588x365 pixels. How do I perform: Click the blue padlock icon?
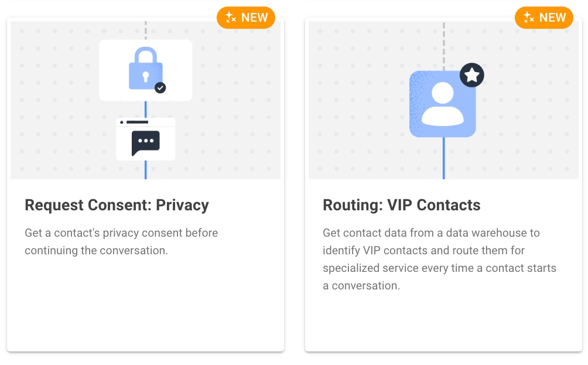point(145,70)
